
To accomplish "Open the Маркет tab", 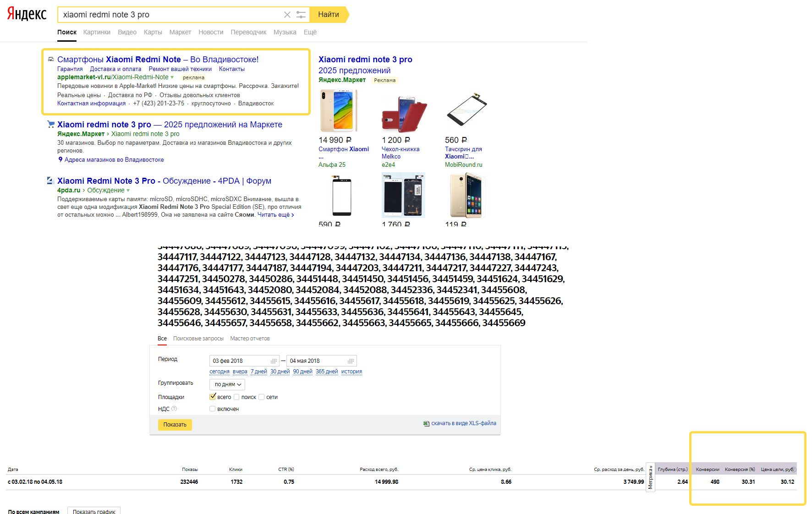I will pos(180,32).
